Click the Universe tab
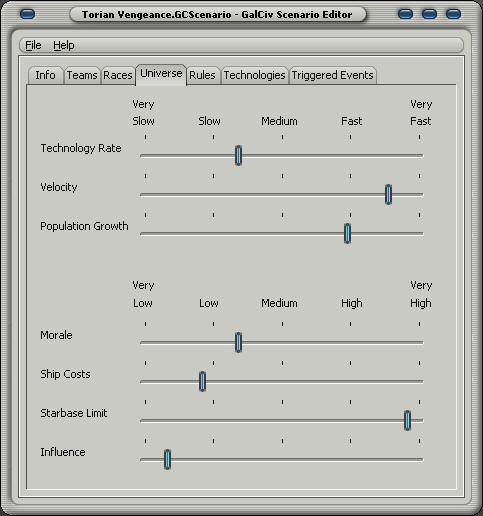 (161, 74)
